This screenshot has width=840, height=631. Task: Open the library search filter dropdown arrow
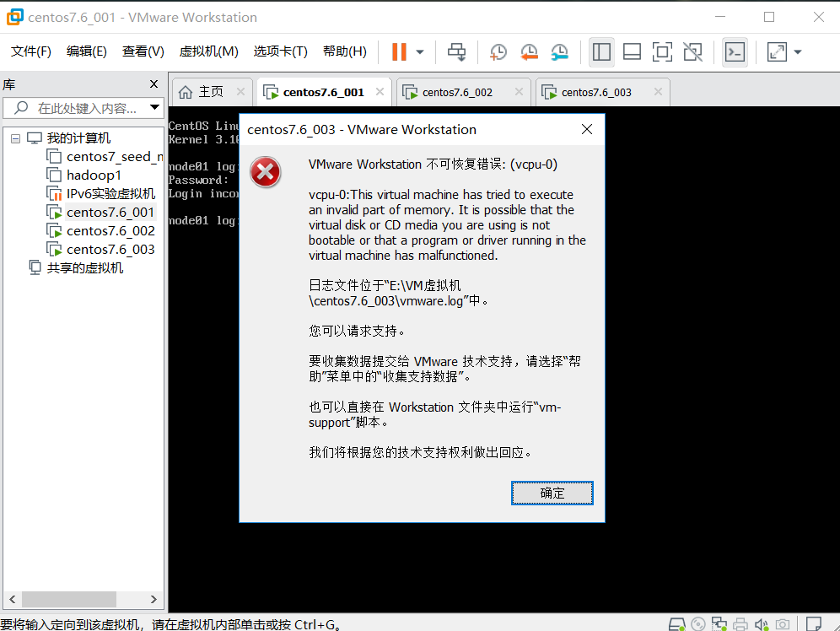155,108
